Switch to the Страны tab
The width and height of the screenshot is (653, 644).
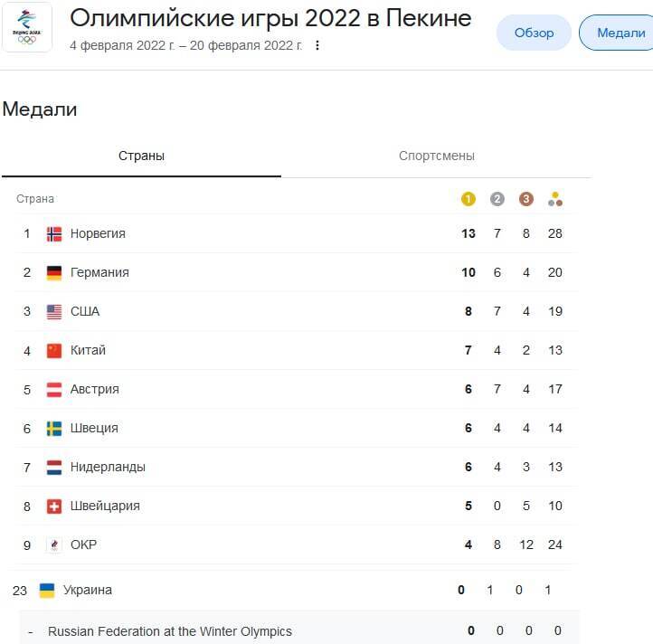[x=141, y=156]
